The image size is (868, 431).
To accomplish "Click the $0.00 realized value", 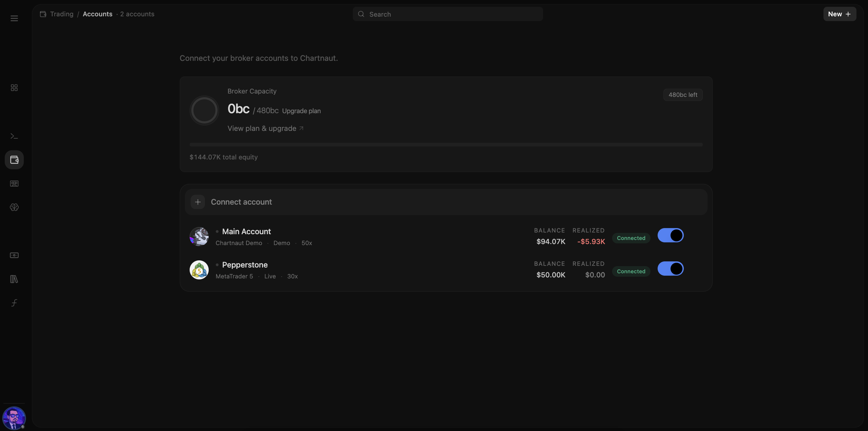I will (595, 275).
